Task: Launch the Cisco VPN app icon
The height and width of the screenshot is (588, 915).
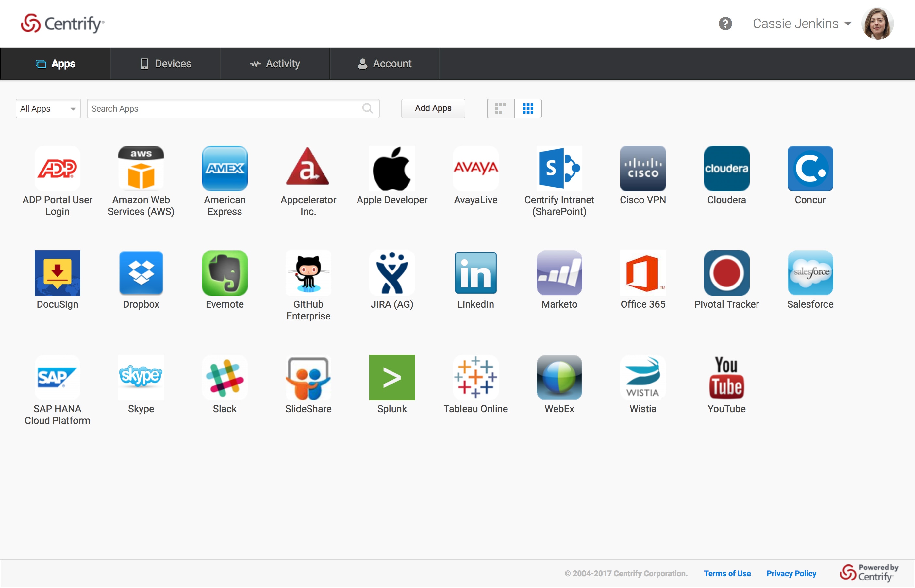Action: coord(643,168)
